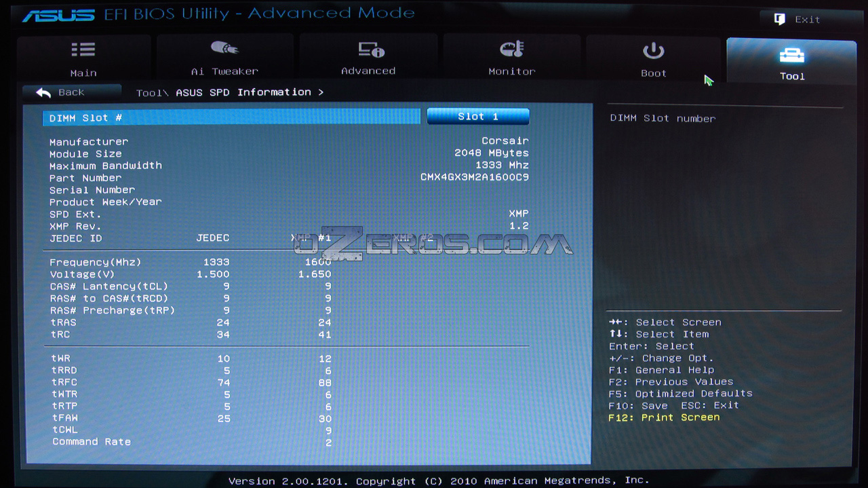Click the F5: Optimized Defaults hint

681,394
